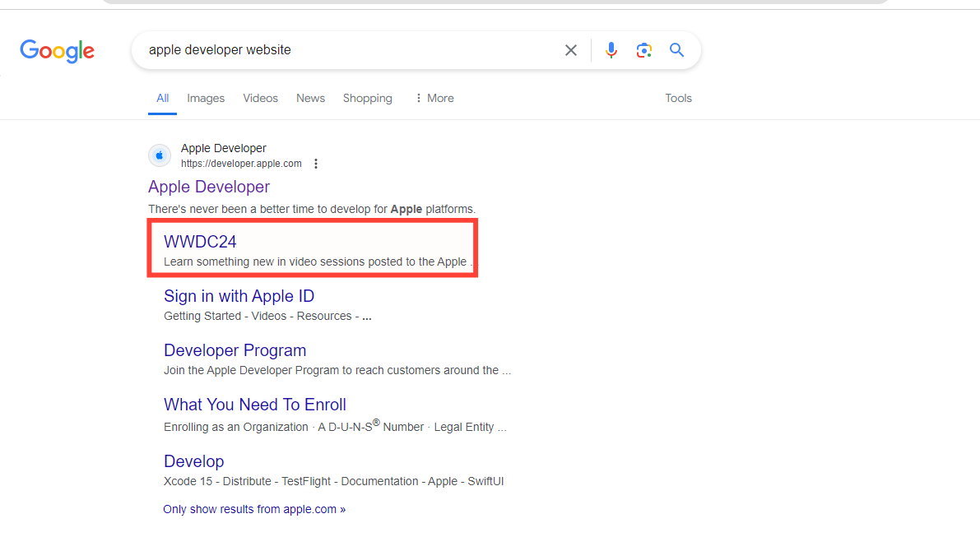Click the https://developer.apple.com URL text
980x537 pixels.
pos(241,164)
